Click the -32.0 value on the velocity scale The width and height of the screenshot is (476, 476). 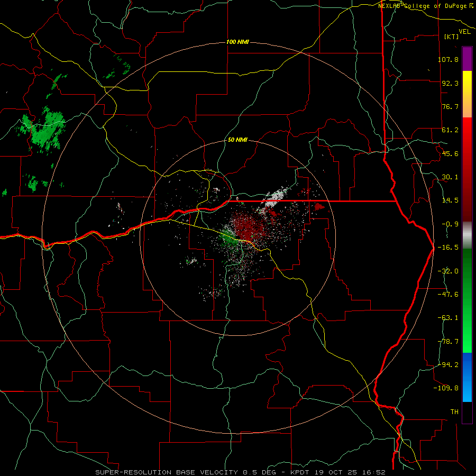pos(448,271)
